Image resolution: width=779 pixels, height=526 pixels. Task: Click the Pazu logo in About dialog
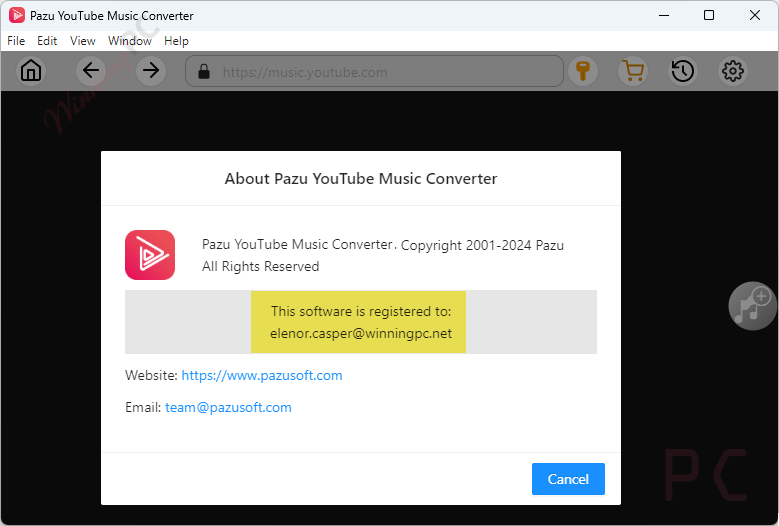[x=150, y=255]
